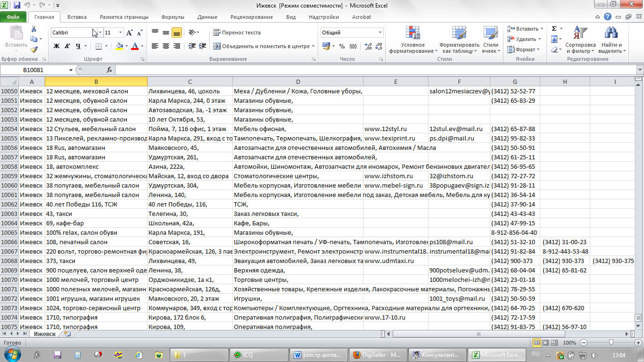
Task: Center cell text horizontally
Action: tap(166, 46)
